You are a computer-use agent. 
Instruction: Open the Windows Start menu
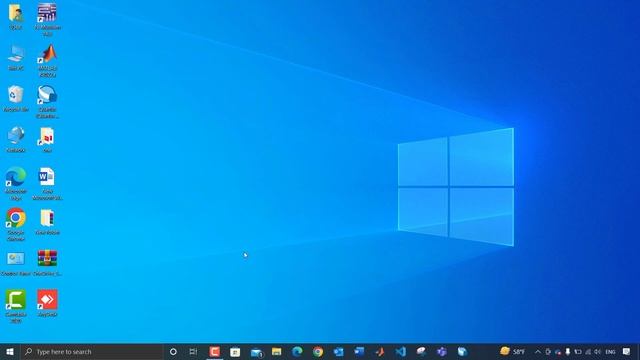coord(10,351)
